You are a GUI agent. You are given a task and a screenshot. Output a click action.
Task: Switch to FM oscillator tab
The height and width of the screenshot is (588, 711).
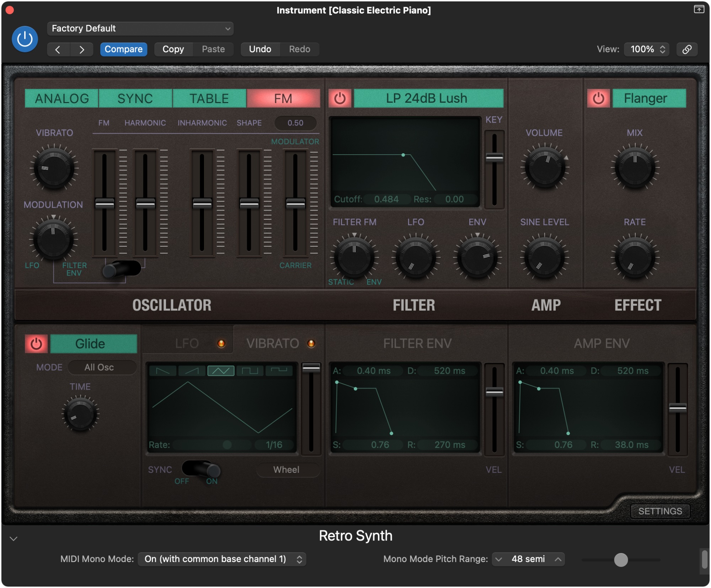[x=283, y=98]
